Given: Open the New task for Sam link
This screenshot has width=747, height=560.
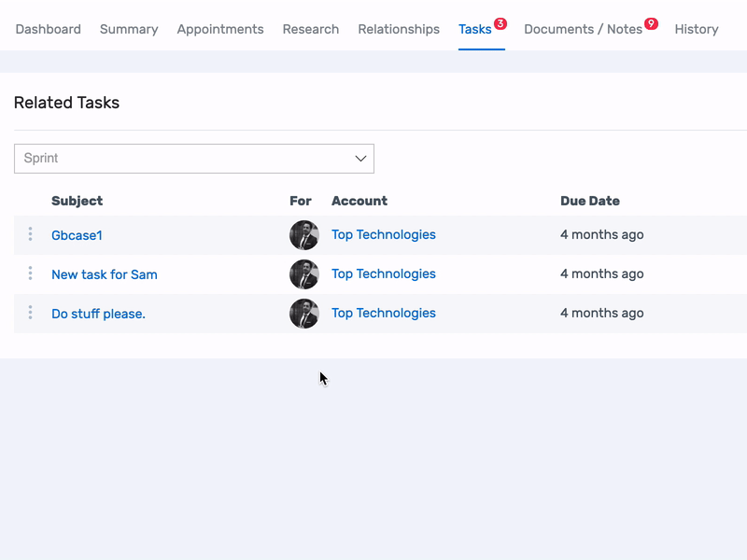Looking at the screenshot, I should [105, 274].
